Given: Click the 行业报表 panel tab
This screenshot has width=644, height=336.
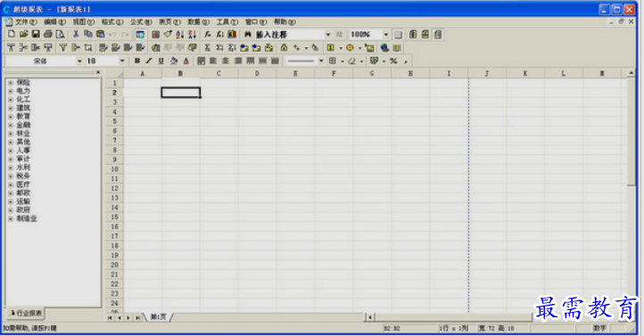Looking at the screenshot, I should tap(26, 314).
